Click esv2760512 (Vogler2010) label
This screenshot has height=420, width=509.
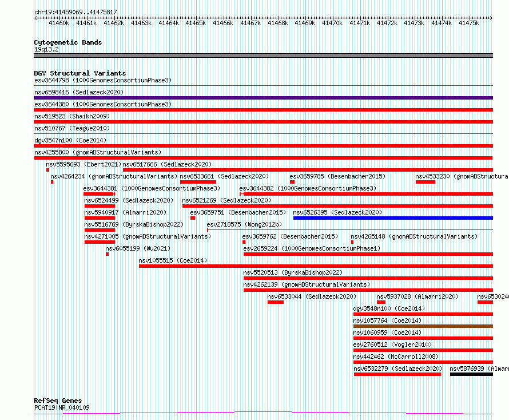[392, 344]
